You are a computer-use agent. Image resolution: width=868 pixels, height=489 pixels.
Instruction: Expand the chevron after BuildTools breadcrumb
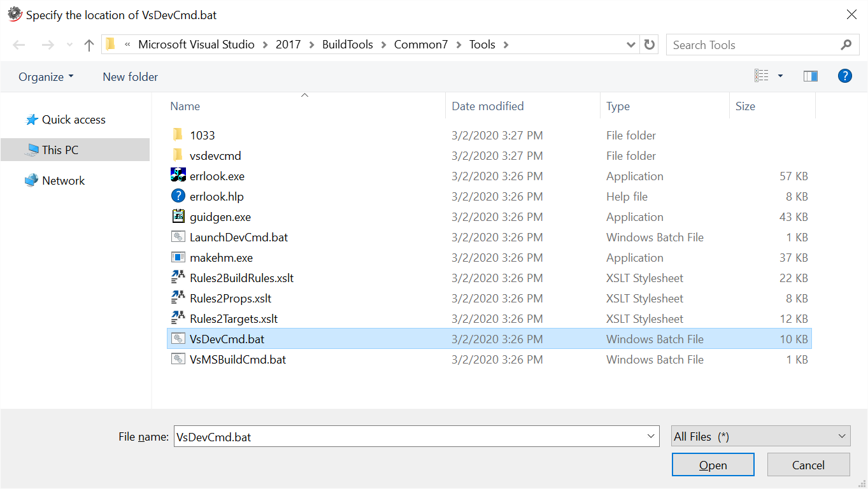[x=384, y=45]
